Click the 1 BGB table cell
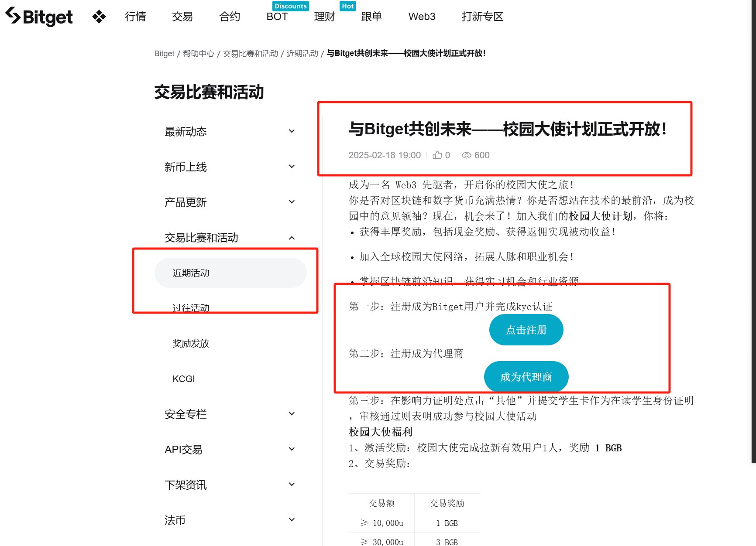Screen dimensions: 756x546 447,523
